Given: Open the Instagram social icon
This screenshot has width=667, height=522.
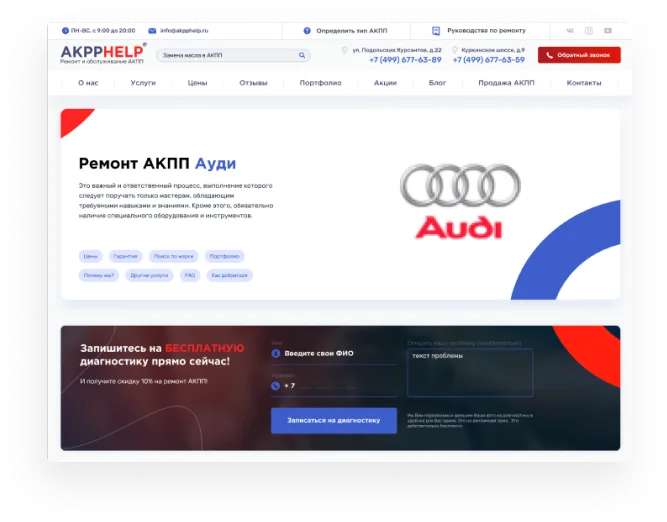Looking at the screenshot, I should click(x=589, y=31).
